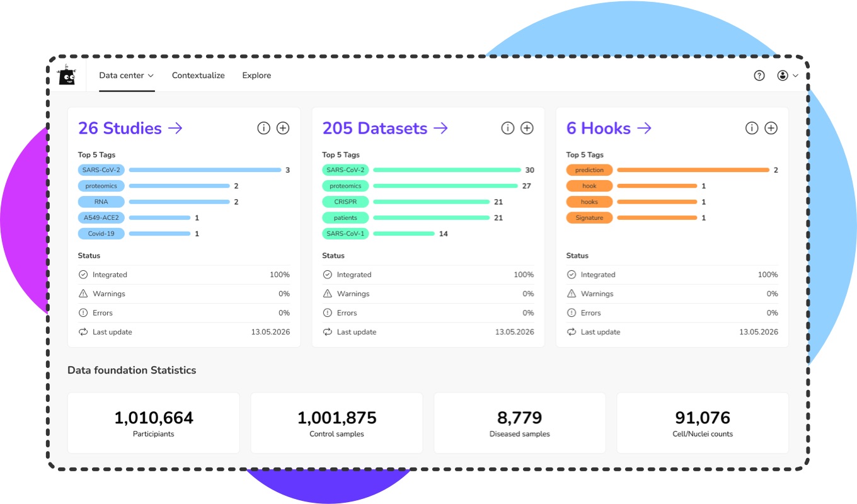Screen dimensions: 857x504
Task: Select the SARS-CoV-1 tag
Action: point(345,234)
